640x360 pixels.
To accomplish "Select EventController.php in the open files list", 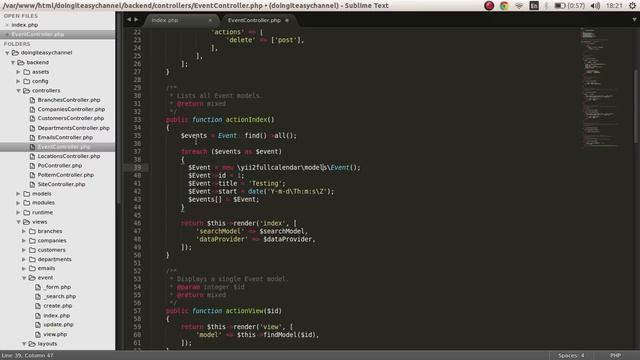I will coord(38,34).
